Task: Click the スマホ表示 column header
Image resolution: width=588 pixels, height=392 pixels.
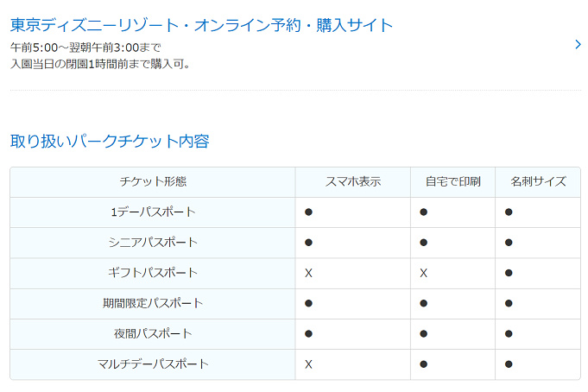Action: tap(352, 182)
